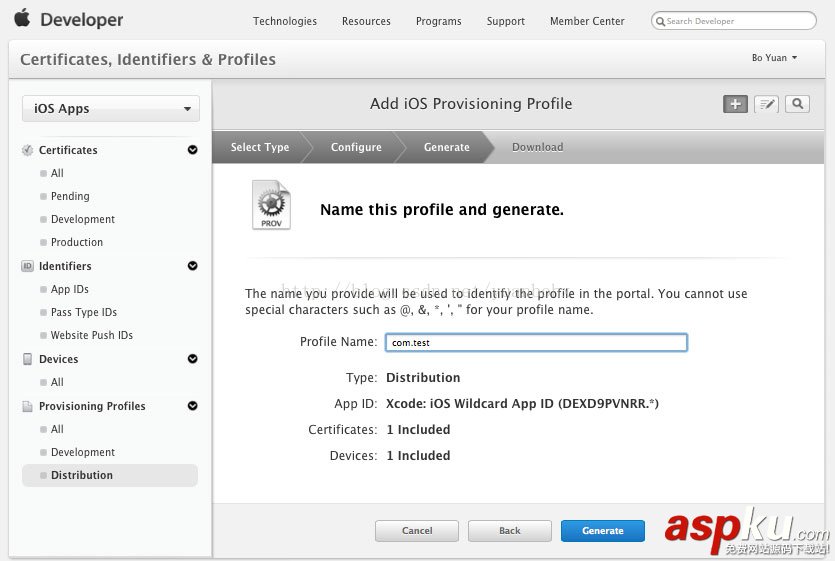Click the Cancel button
The height and width of the screenshot is (561, 835).
point(417,531)
